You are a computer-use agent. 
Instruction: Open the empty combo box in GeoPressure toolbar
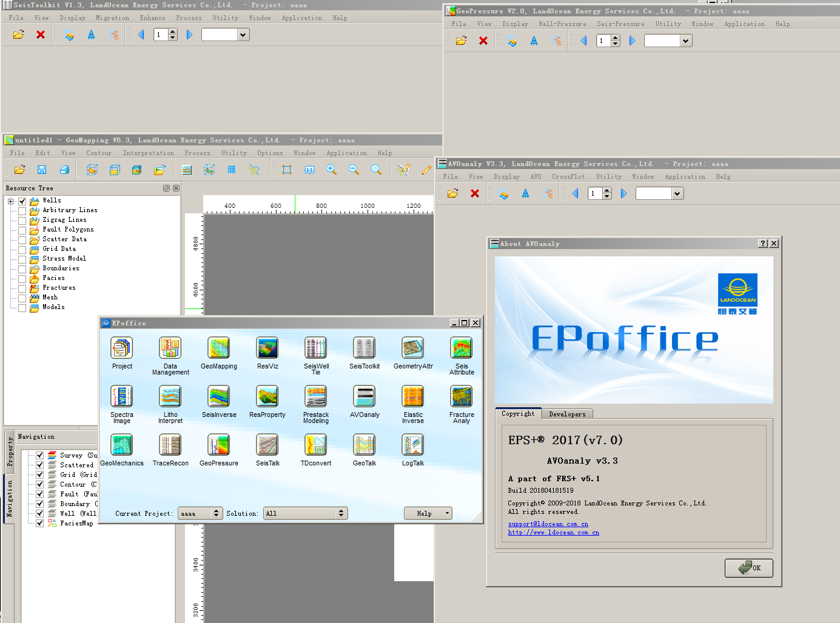(x=668, y=41)
